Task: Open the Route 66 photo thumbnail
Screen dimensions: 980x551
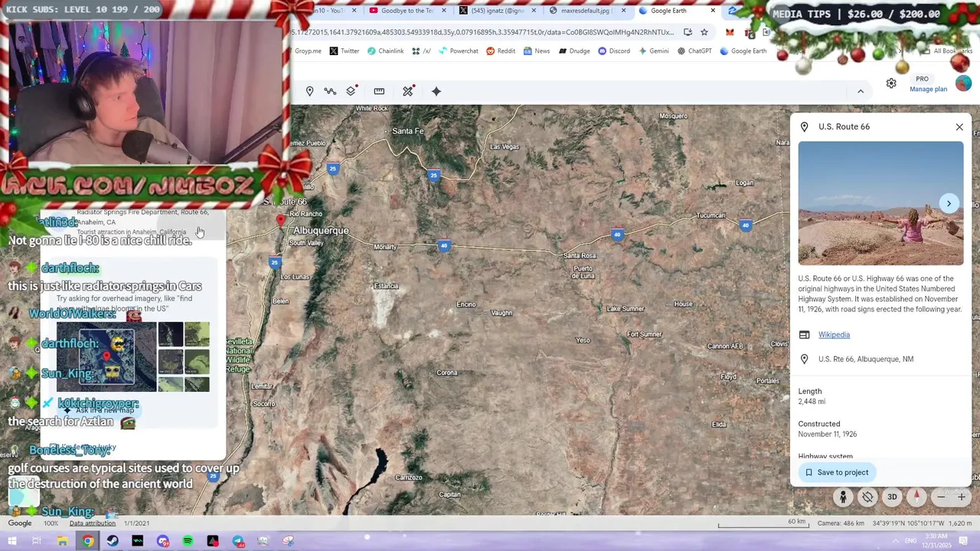Action: (880, 204)
